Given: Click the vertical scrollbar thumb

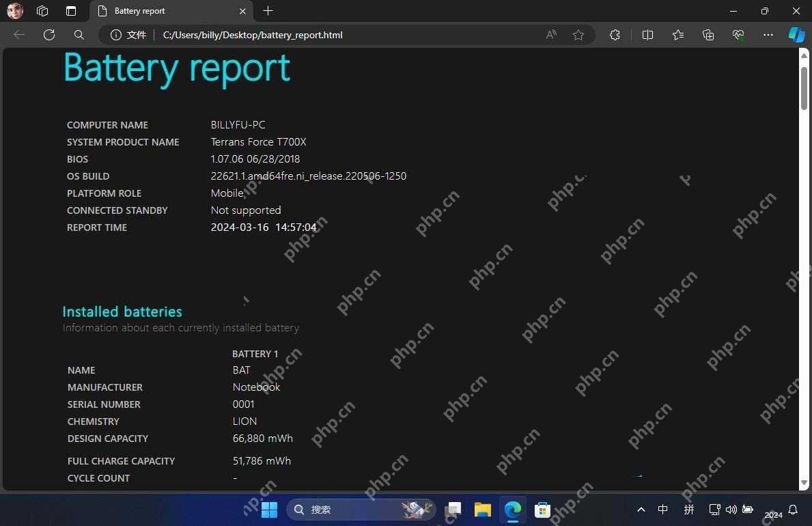Looking at the screenshot, I should [804, 88].
